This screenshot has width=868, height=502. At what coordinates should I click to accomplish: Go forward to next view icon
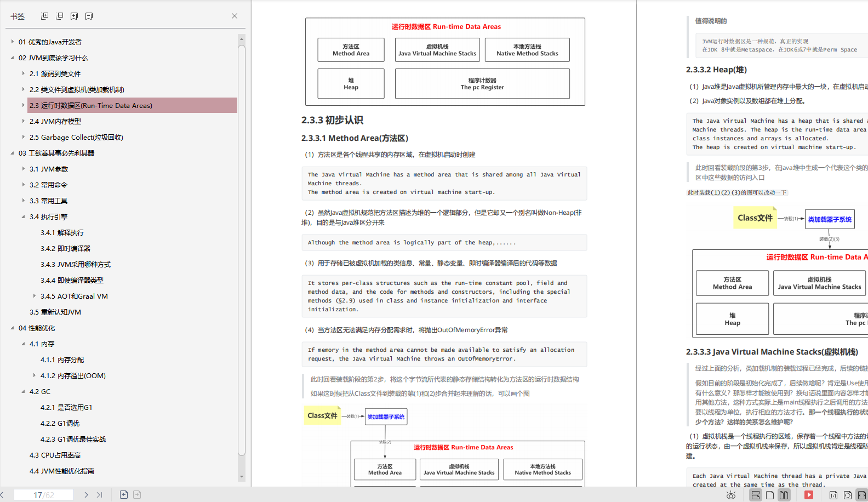pyautogui.click(x=137, y=494)
